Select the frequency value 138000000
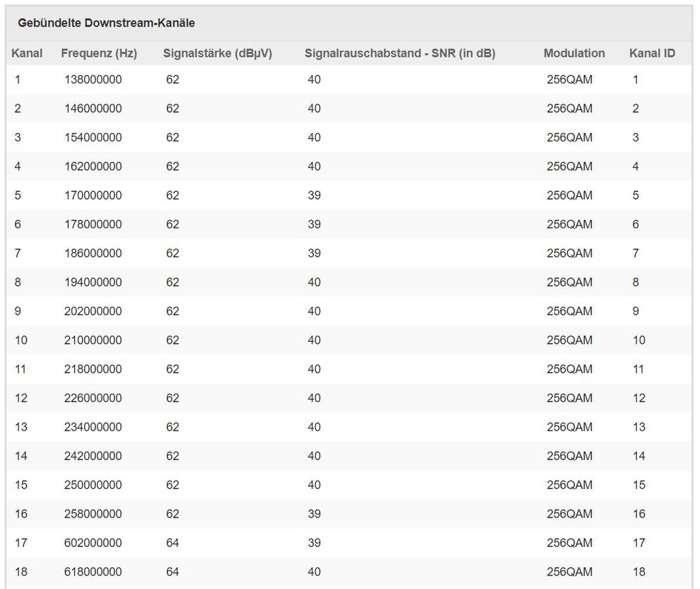The height and width of the screenshot is (589, 700). (x=93, y=79)
